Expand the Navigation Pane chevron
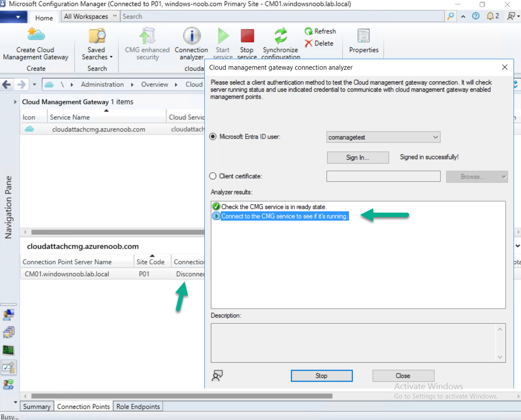Screen dimensions: 521x420 click(15, 102)
